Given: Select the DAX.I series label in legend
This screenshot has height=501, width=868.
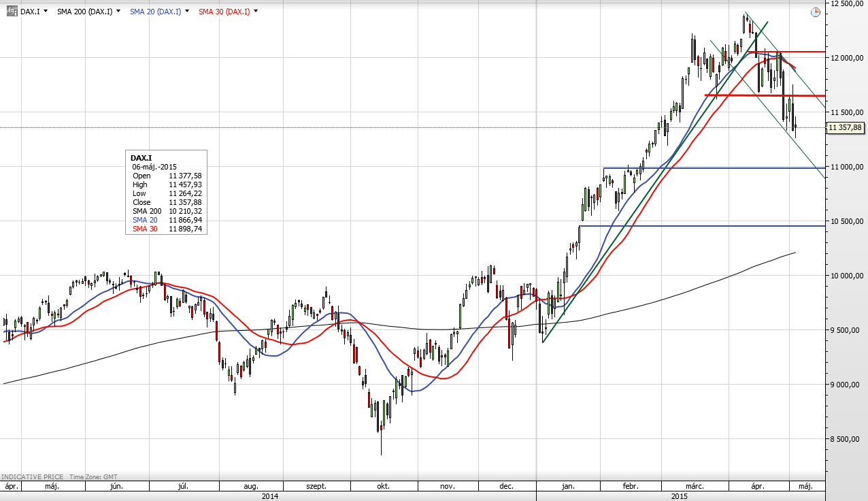Looking at the screenshot, I should coord(30,12).
